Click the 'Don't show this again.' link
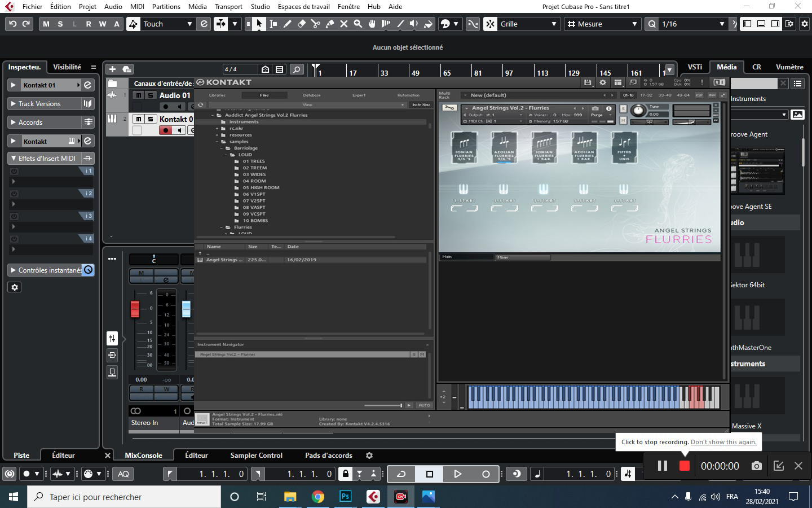 point(723,442)
